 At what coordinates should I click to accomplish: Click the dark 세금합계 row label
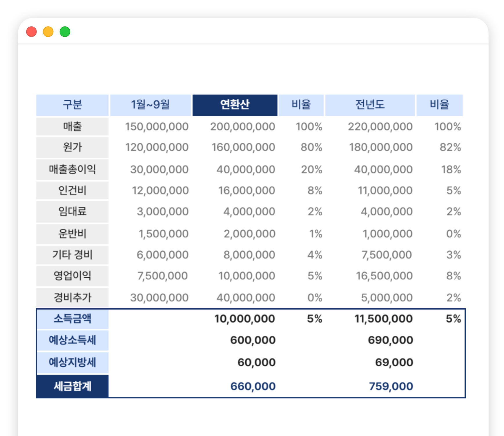(x=72, y=386)
